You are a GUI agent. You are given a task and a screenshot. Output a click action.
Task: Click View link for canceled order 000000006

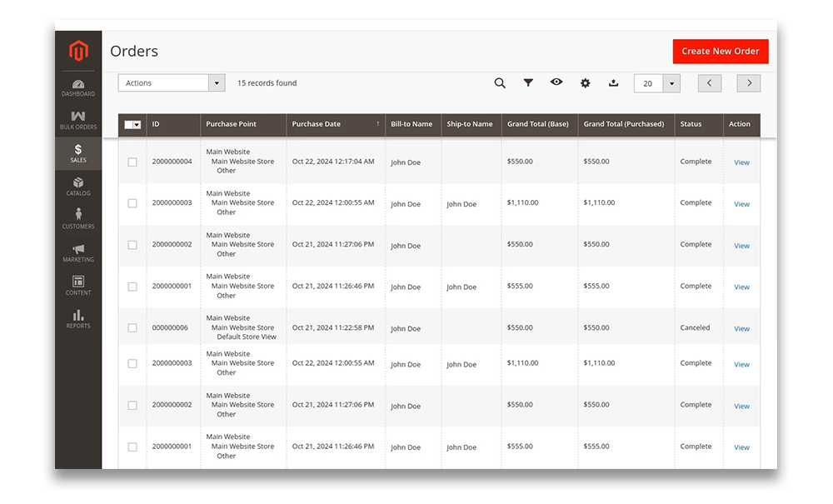click(x=741, y=329)
